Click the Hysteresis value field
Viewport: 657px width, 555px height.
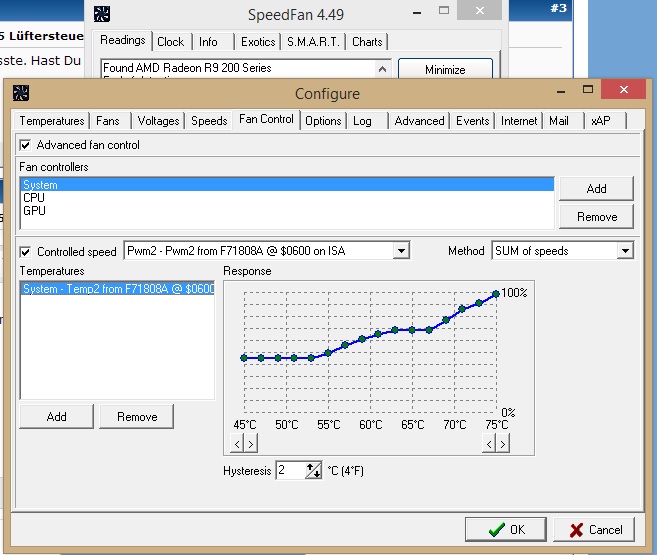pos(291,470)
